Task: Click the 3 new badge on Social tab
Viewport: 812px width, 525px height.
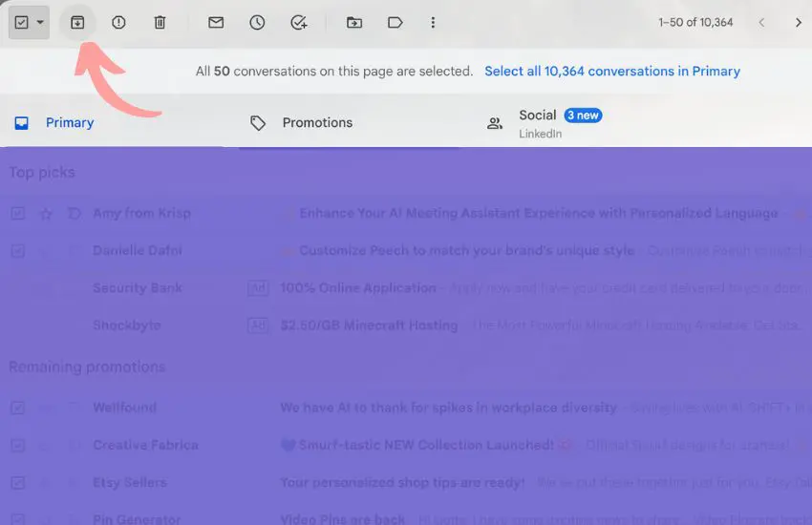Action: [x=583, y=115]
